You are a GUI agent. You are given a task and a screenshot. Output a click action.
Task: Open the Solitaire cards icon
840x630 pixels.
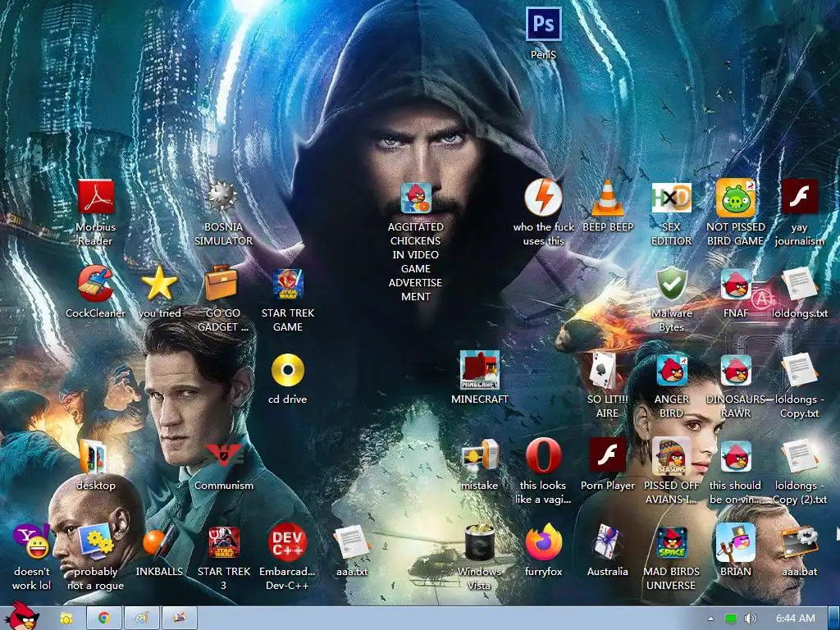[603, 370]
